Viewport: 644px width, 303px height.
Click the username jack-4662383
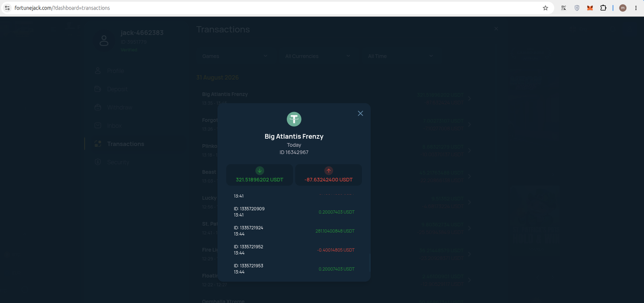(x=142, y=33)
